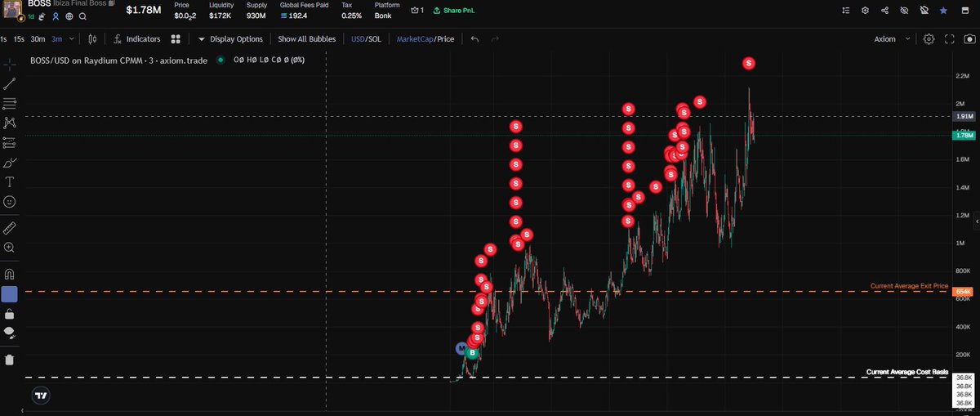Image resolution: width=980 pixels, height=416 pixels.
Task: Switch chart to MarketCap view
Action: tap(414, 38)
